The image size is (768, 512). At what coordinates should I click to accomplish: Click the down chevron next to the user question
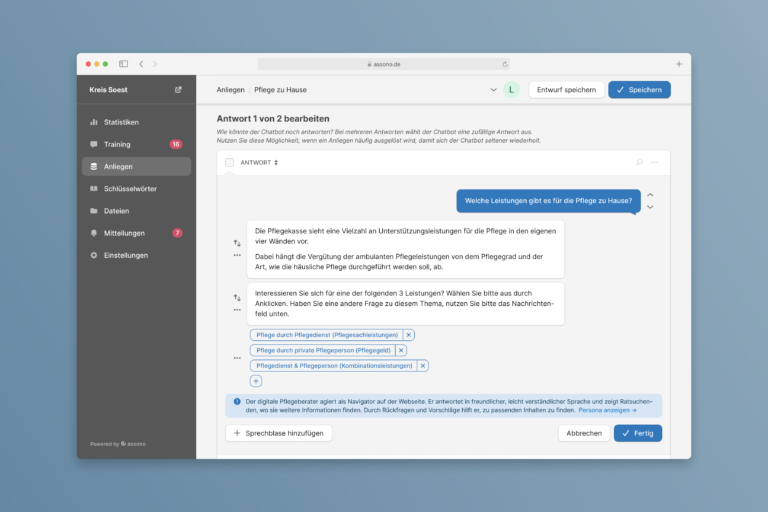[650, 207]
